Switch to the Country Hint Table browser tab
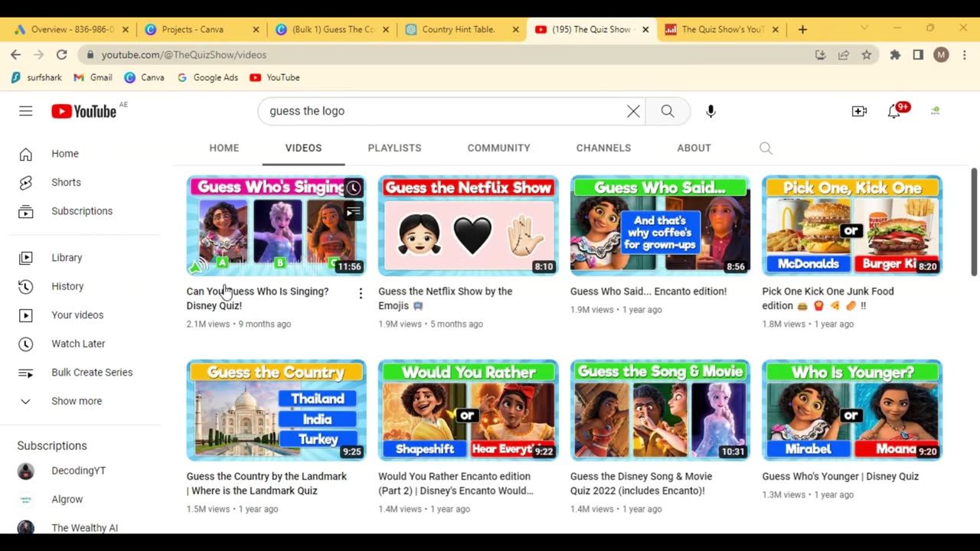The height and width of the screenshot is (551, 980). (461, 29)
